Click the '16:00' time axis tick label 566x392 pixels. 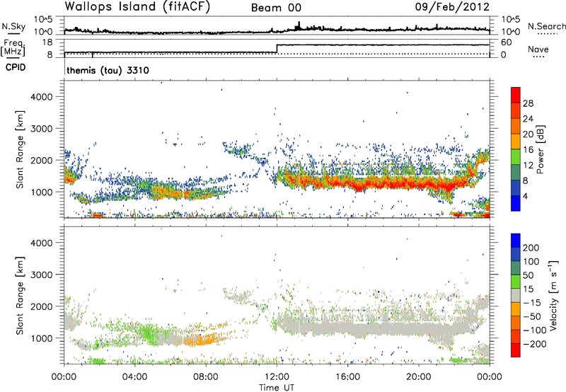pos(347,377)
